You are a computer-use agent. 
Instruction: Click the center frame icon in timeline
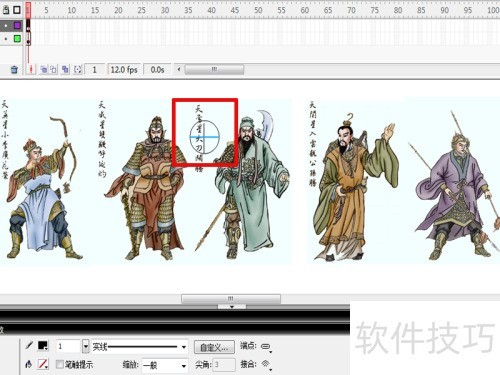(x=31, y=70)
